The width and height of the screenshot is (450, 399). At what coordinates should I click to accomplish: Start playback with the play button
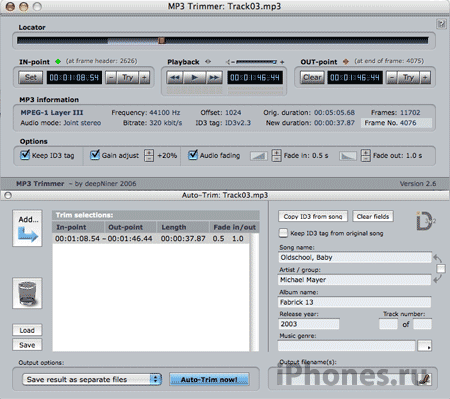click(195, 78)
